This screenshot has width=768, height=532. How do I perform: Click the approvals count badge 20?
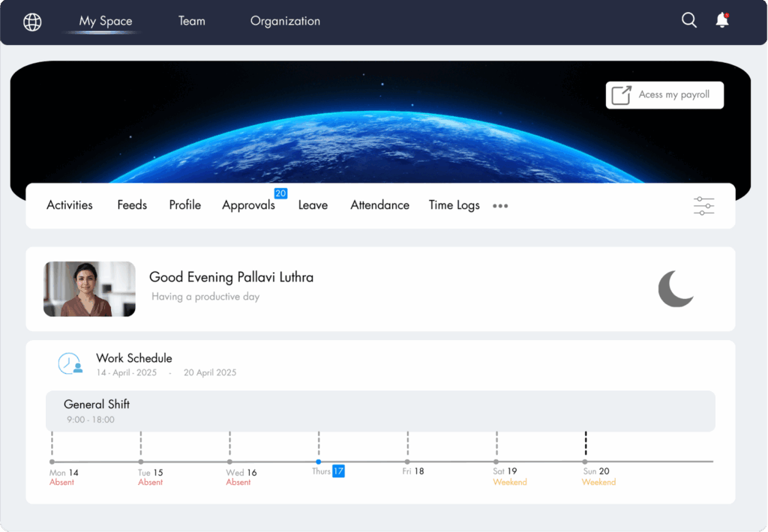coord(280,193)
